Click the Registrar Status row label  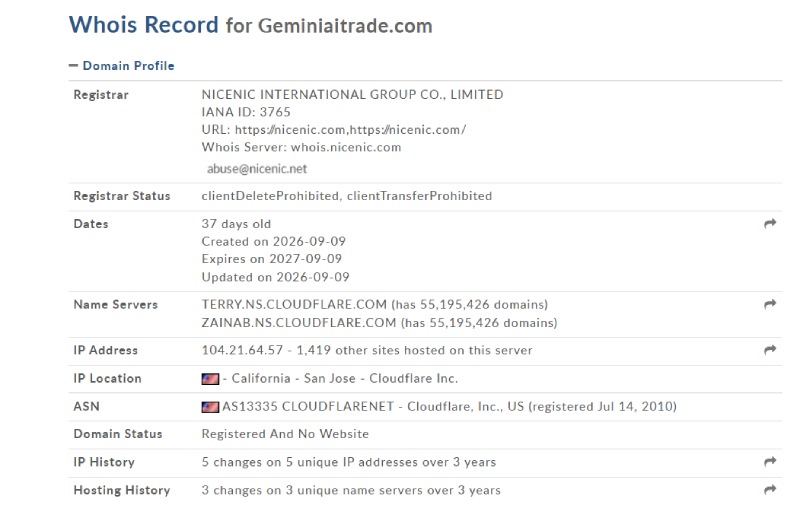coord(122,196)
